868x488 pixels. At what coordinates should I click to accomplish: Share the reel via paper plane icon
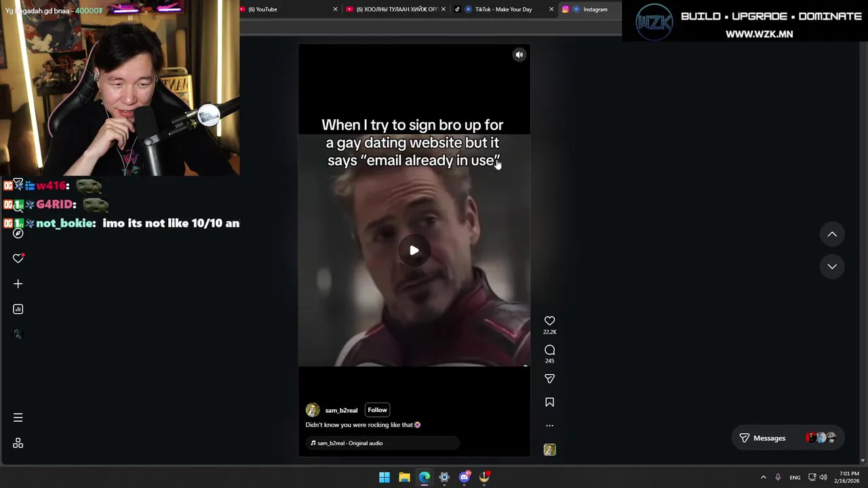[x=549, y=378]
